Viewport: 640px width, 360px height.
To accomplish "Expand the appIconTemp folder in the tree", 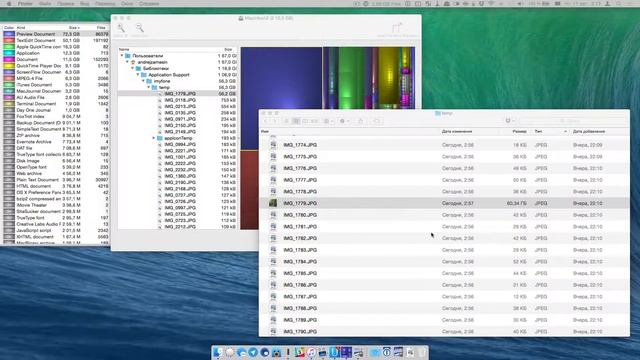I will point(154,138).
